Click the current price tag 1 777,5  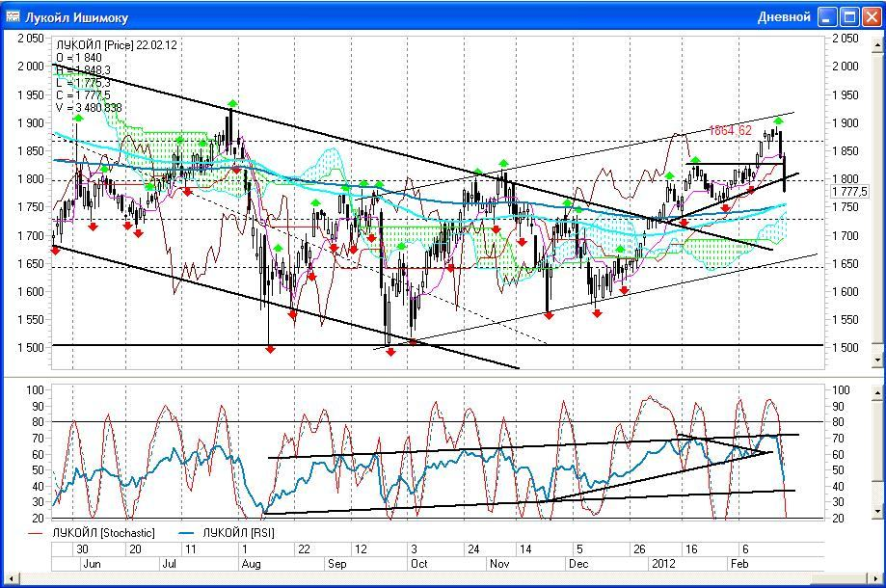[x=849, y=192]
